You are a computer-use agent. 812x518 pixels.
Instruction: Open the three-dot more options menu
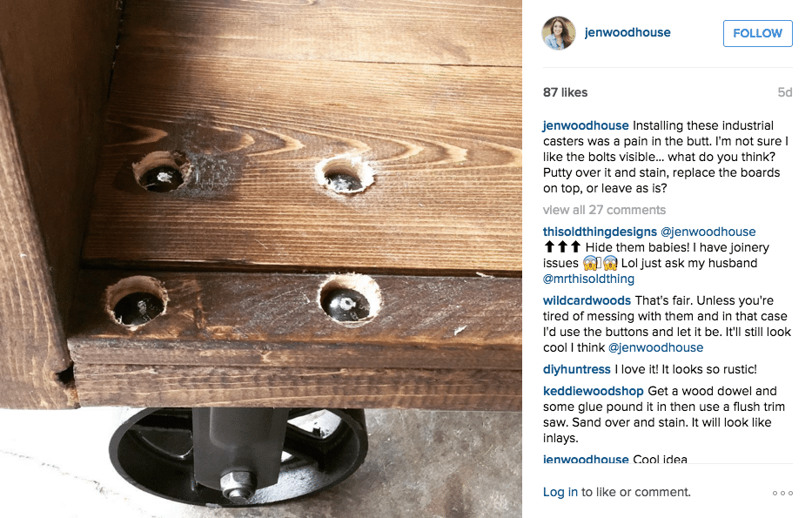pyautogui.click(x=782, y=493)
